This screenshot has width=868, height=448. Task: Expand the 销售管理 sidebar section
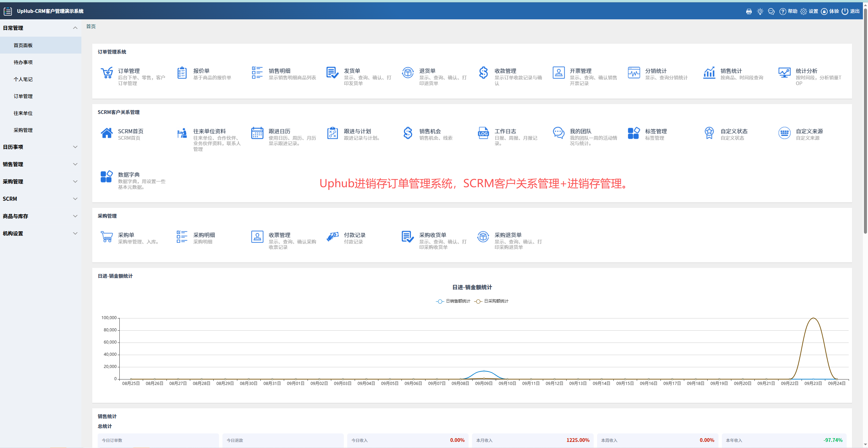(x=41, y=164)
